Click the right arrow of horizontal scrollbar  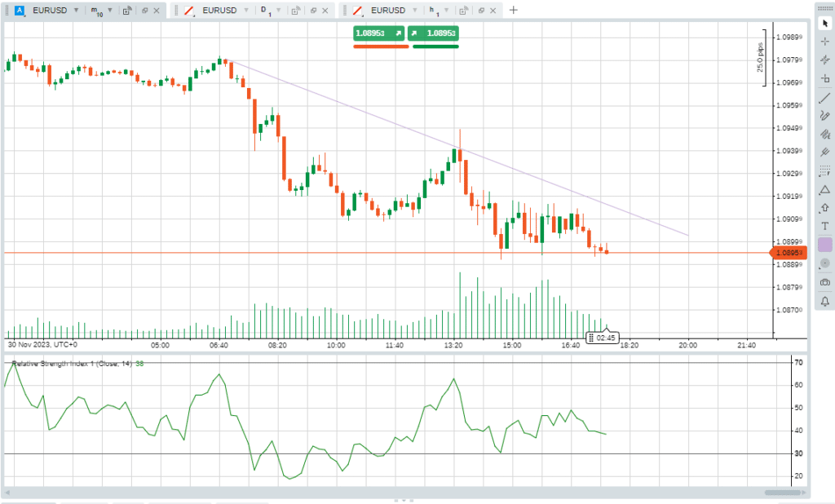[x=803, y=493]
